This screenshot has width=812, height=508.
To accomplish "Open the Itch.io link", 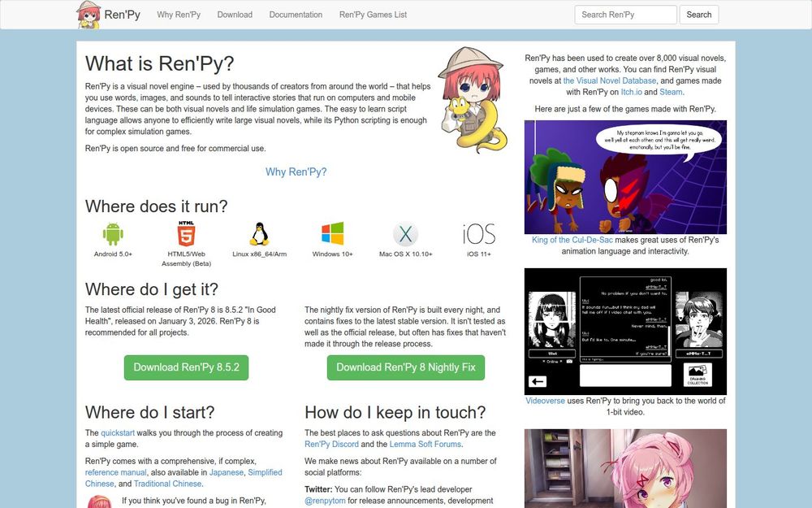I will pyautogui.click(x=631, y=93).
